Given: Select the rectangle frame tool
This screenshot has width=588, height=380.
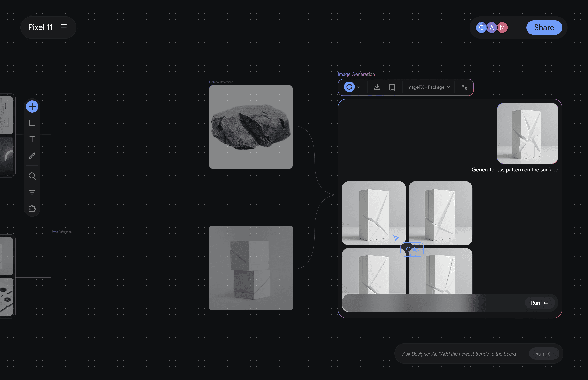Looking at the screenshot, I should tap(32, 123).
